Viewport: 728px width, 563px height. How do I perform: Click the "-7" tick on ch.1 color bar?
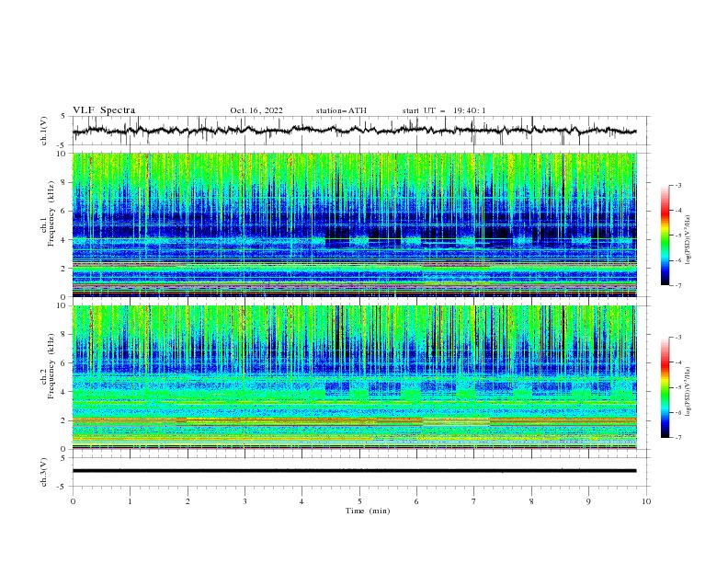tap(677, 285)
